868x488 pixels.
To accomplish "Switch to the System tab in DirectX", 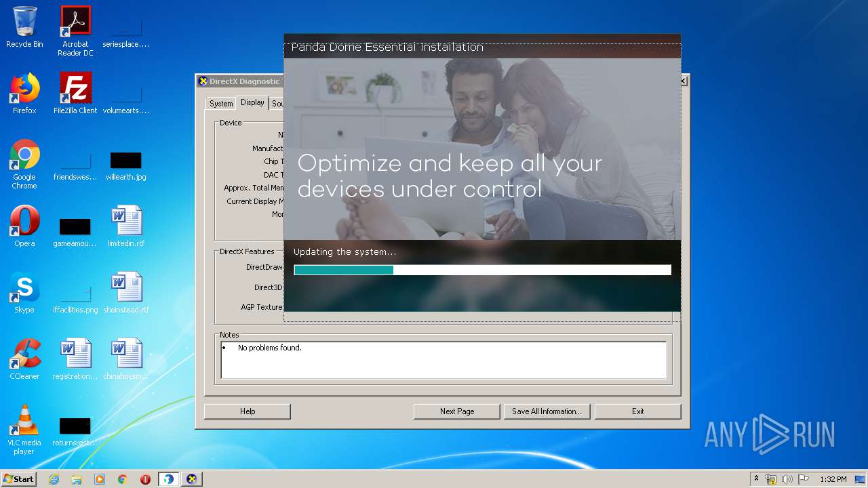I will coord(221,104).
